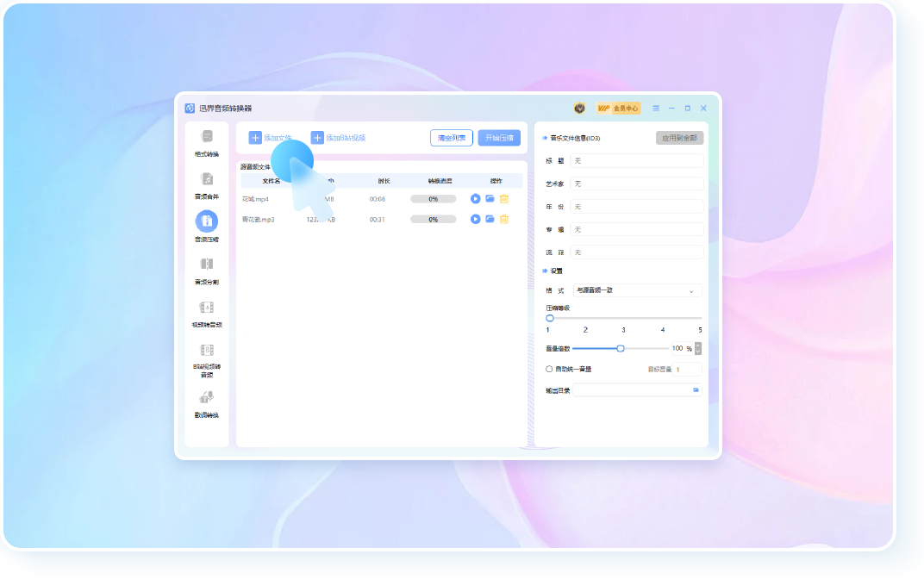Focus the 艺术家 artist input field
This screenshot has width=924, height=579.
[x=637, y=184]
